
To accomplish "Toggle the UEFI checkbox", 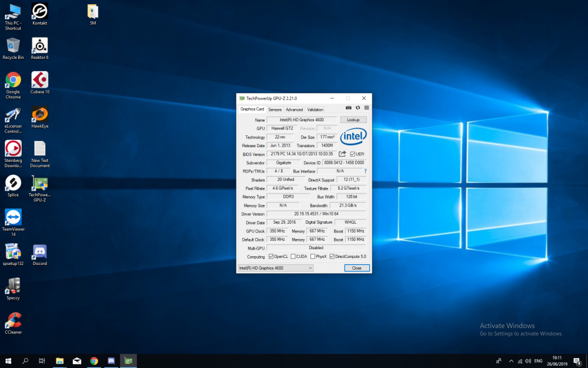I will (352, 154).
